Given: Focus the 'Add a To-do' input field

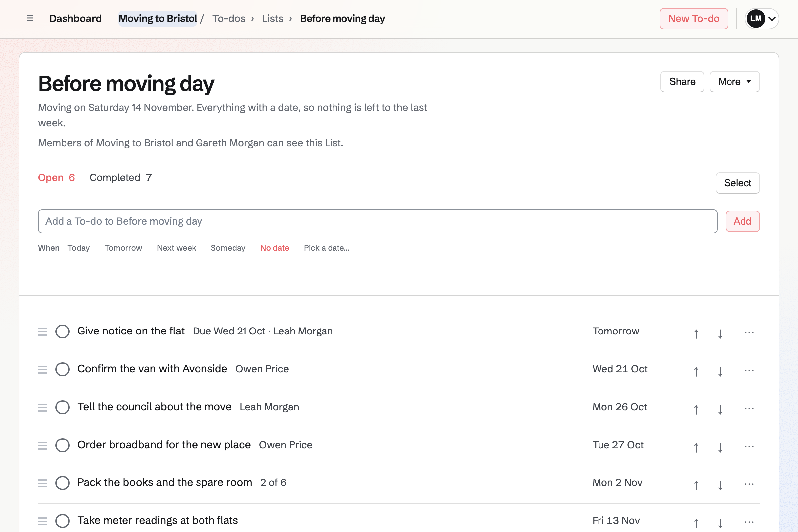Looking at the screenshot, I should tap(377, 221).
